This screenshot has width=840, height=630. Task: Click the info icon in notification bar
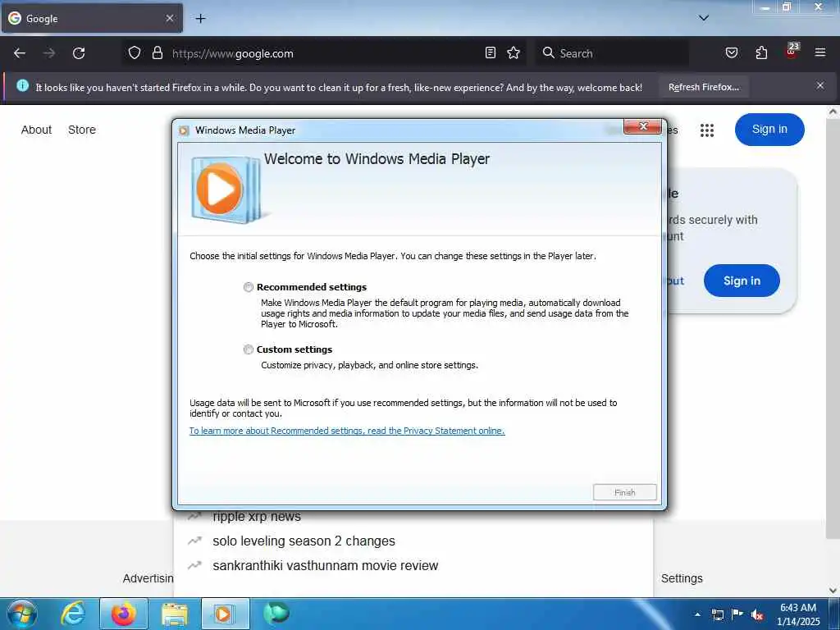point(22,85)
